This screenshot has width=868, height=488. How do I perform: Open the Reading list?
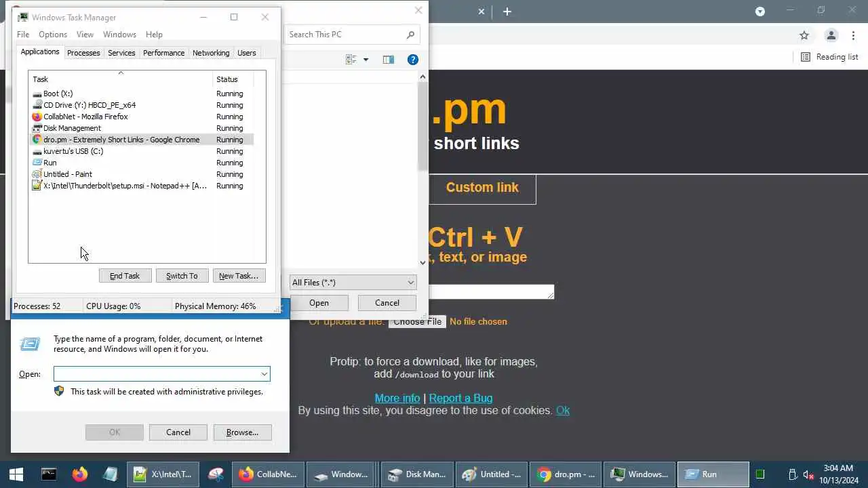coord(829,57)
